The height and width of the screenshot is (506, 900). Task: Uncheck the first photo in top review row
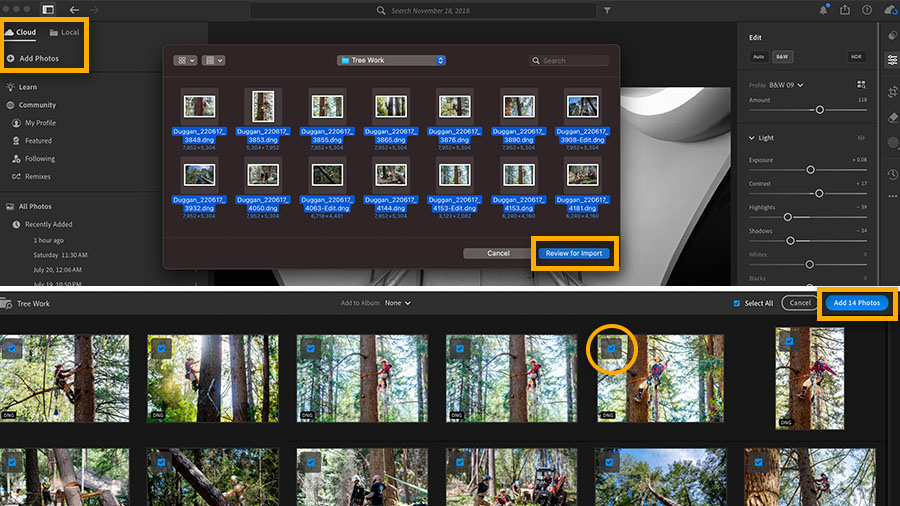(x=12, y=348)
